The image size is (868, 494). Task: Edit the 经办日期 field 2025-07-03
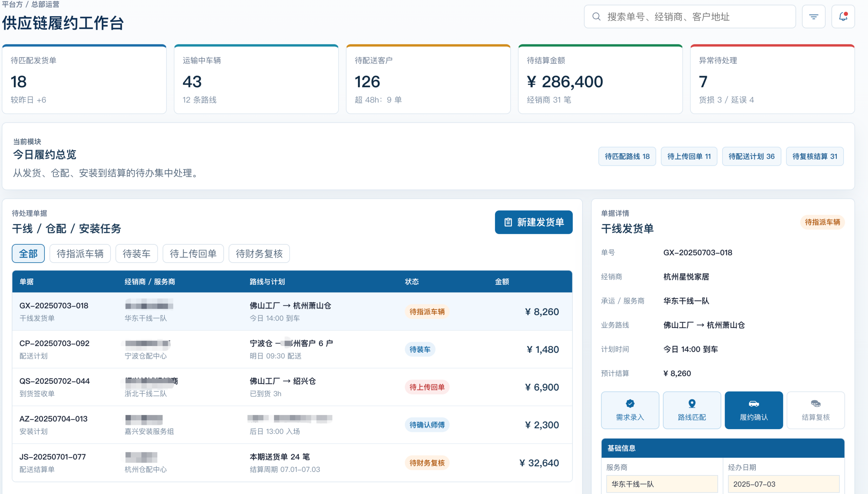(x=784, y=484)
